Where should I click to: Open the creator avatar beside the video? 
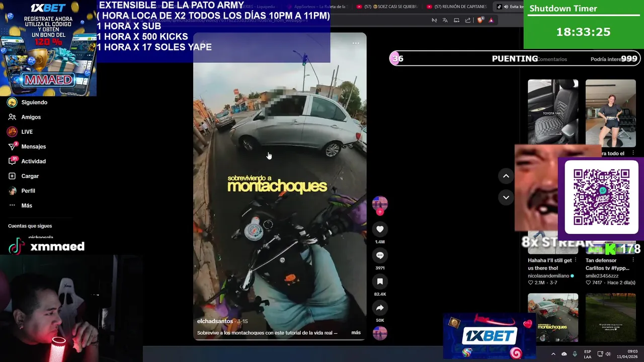[x=380, y=203]
